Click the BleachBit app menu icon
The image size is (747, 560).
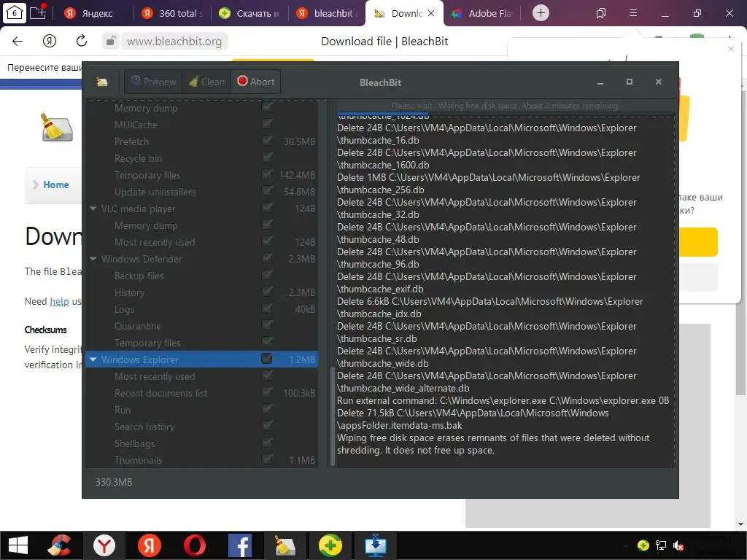(x=102, y=82)
